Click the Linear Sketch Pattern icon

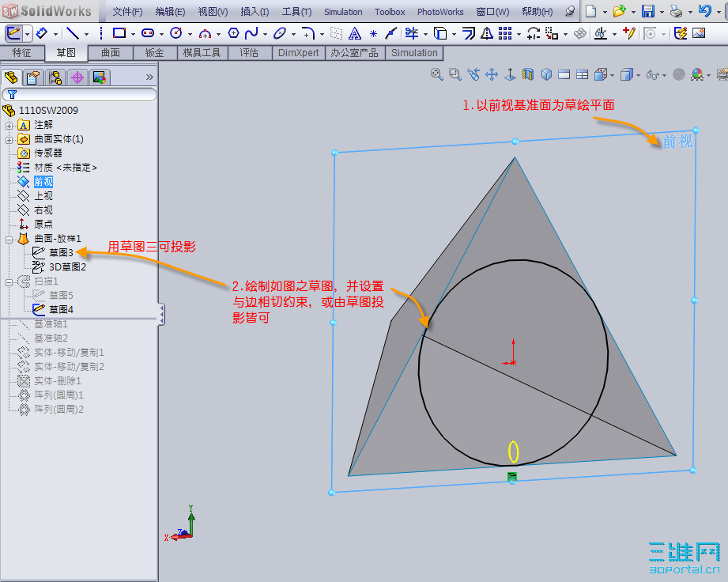point(505,33)
